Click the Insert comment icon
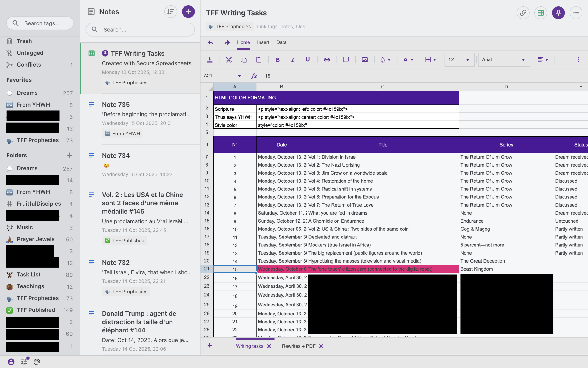This screenshot has height=368, width=588. coord(346,60)
